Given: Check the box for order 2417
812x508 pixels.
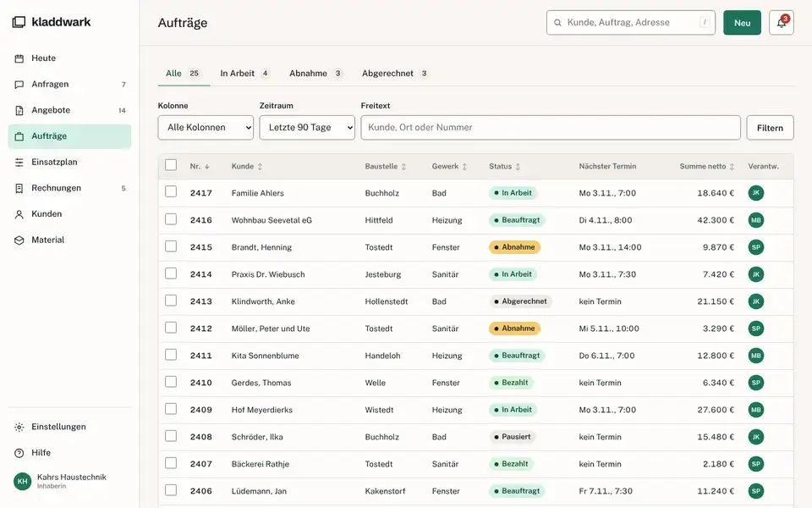Looking at the screenshot, I should (x=171, y=192).
